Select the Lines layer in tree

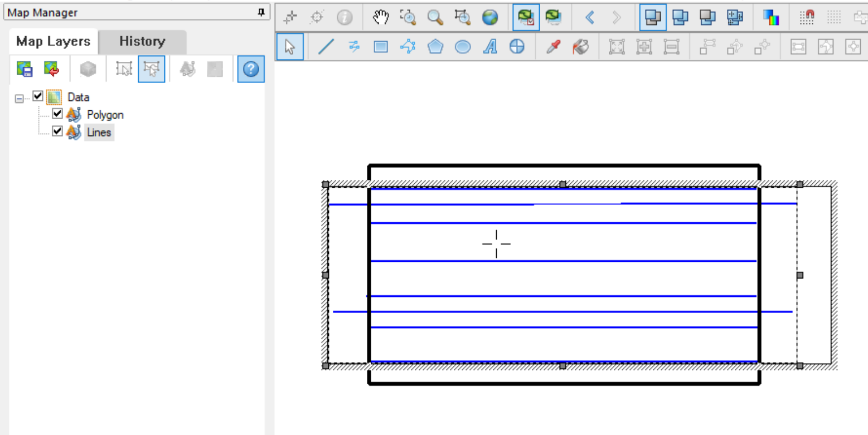[99, 133]
